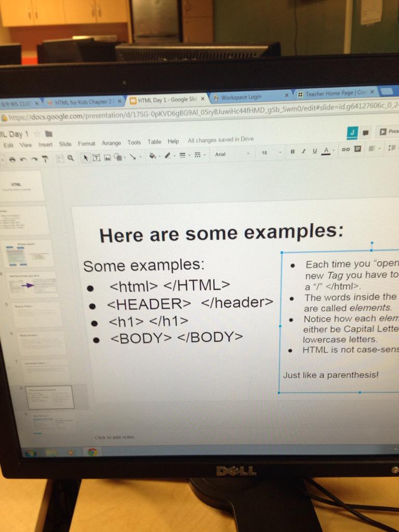
Task: Click the 'Just like a parenthesis!' text
Action: (331, 375)
